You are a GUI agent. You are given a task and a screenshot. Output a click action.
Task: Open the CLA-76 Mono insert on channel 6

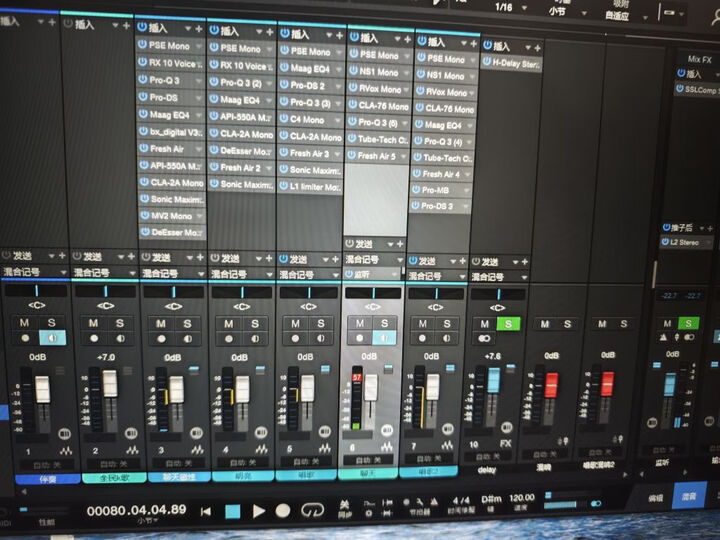click(x=378, y=106)
